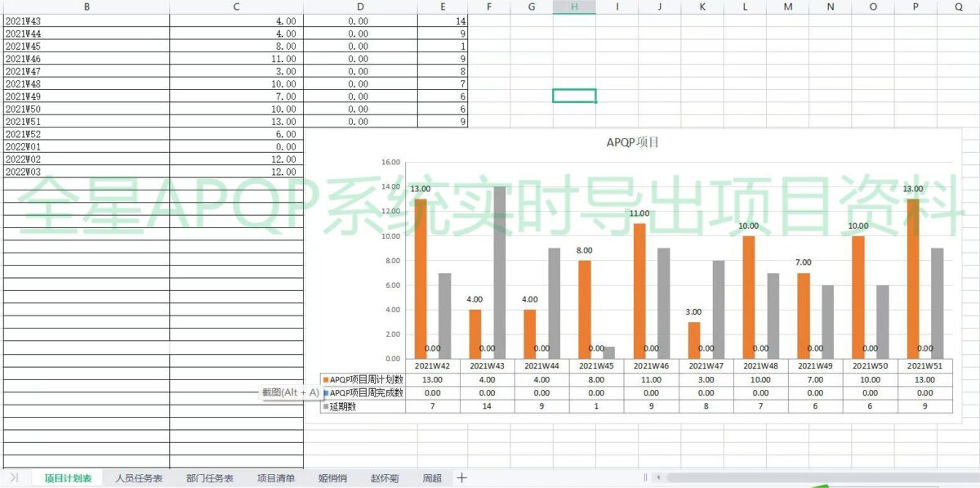Click gray legend marker for 延期数

coord(326,406)
